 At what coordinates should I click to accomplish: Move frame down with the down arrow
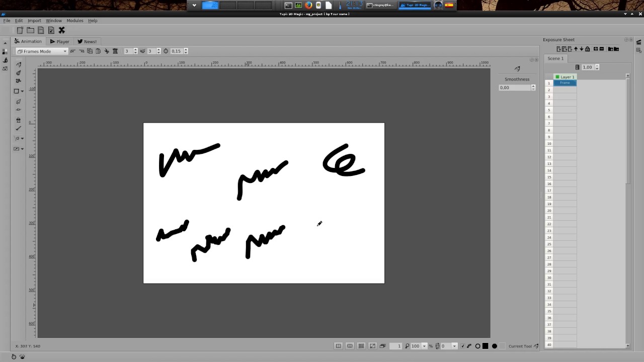[x=582, y=49]
